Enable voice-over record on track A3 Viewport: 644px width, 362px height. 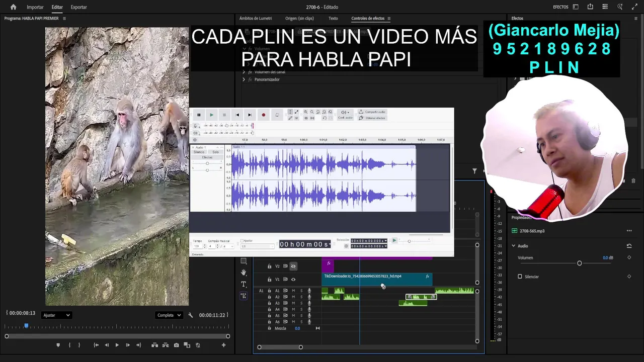309,303
